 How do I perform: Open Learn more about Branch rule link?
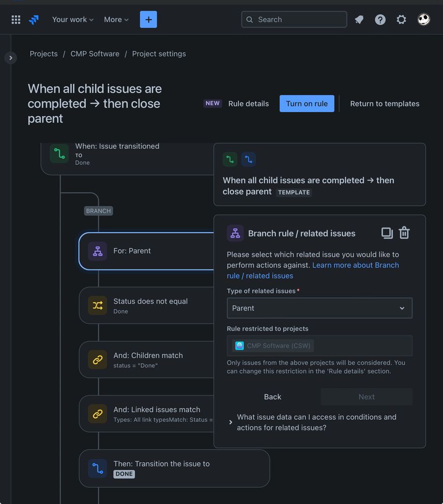pos(312,270)
